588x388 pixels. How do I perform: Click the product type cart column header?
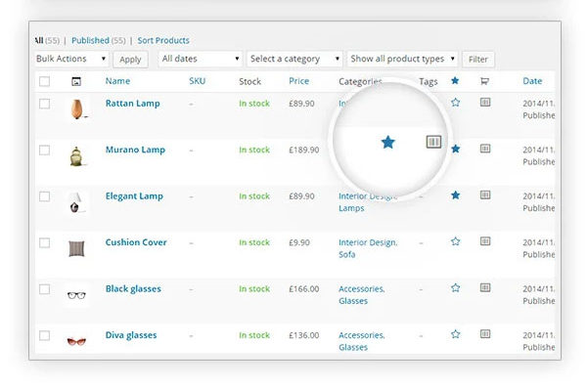(x=484, y=81)
